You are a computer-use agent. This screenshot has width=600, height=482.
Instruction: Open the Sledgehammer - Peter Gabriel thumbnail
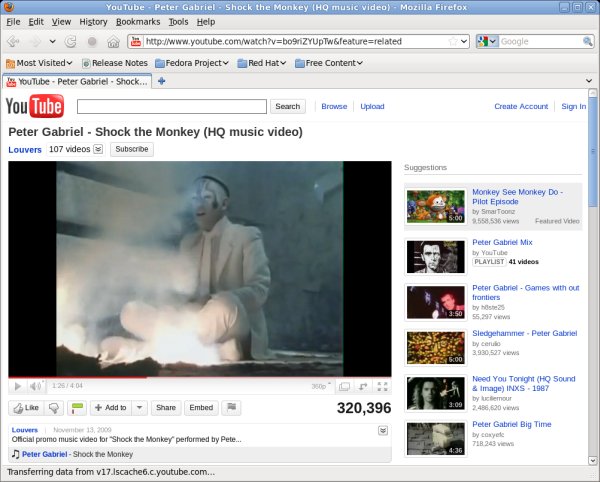[435, 348]
